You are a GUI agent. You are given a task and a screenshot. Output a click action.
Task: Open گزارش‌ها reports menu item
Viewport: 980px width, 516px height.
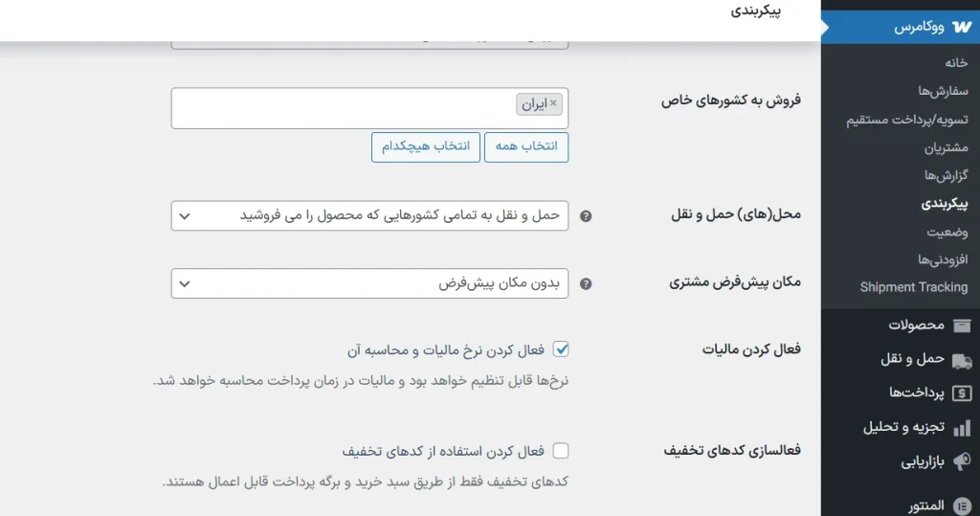click(947, 175)
